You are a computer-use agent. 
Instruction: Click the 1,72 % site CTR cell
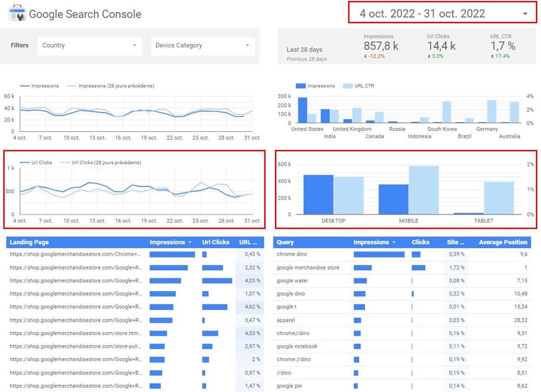click(457, 268)
